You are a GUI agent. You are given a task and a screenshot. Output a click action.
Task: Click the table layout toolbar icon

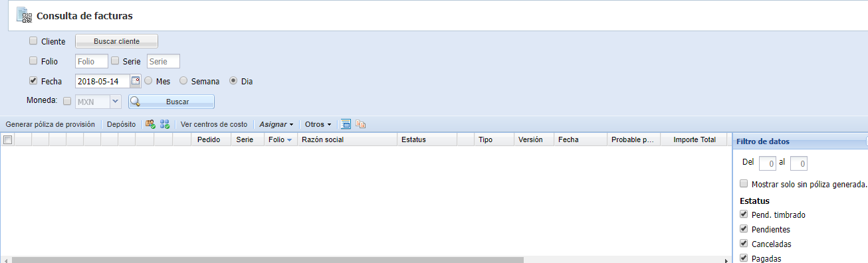coord(346,124)
